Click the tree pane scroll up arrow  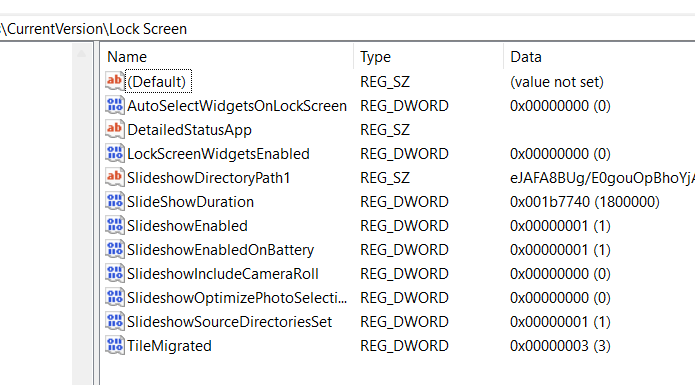82,54
